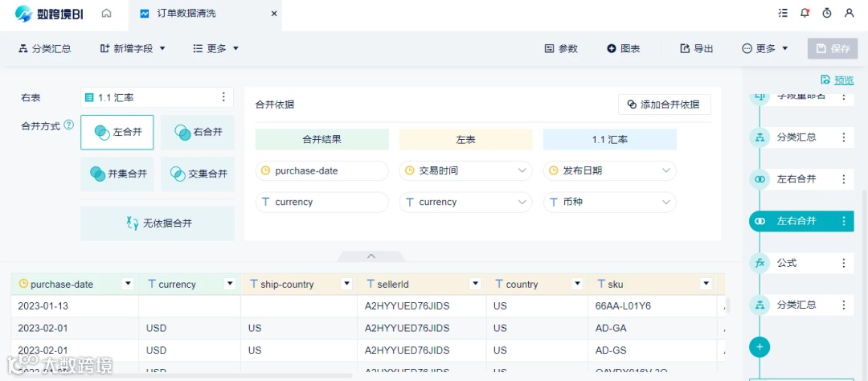Click the first 分类汇总 step node icon
Image resolution: width=868 pixels, height=381 pixels.
click(x=760, y=137)
